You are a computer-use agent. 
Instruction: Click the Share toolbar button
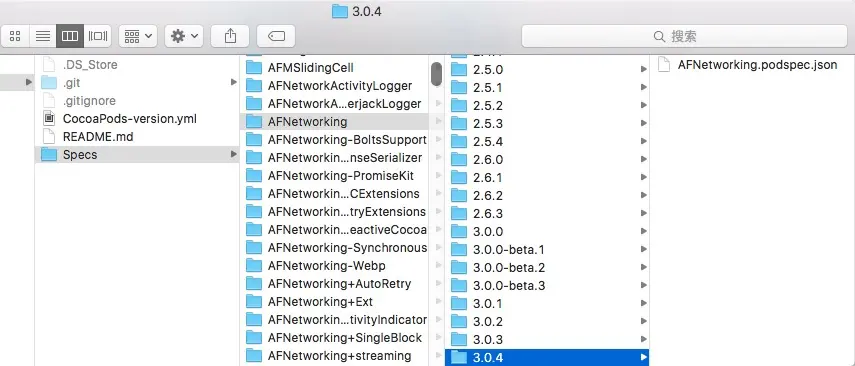pos(230,36)
